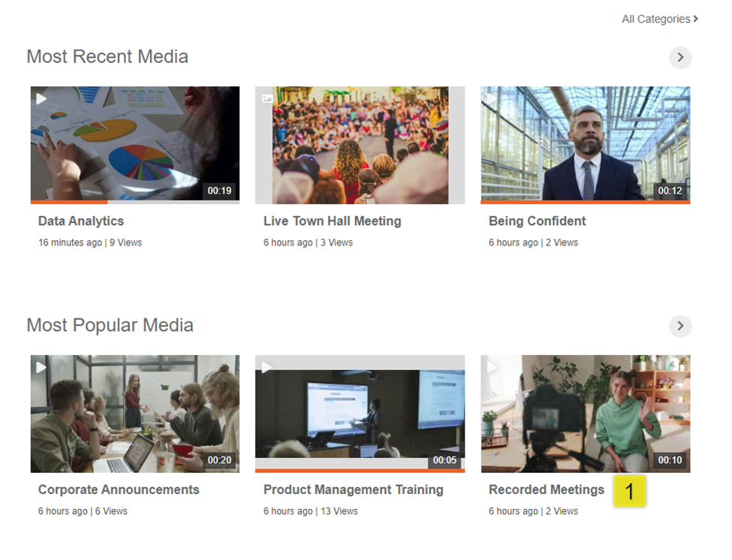Open the Recorded Meetings title link
732x560 pixels.
coord(546,490)
